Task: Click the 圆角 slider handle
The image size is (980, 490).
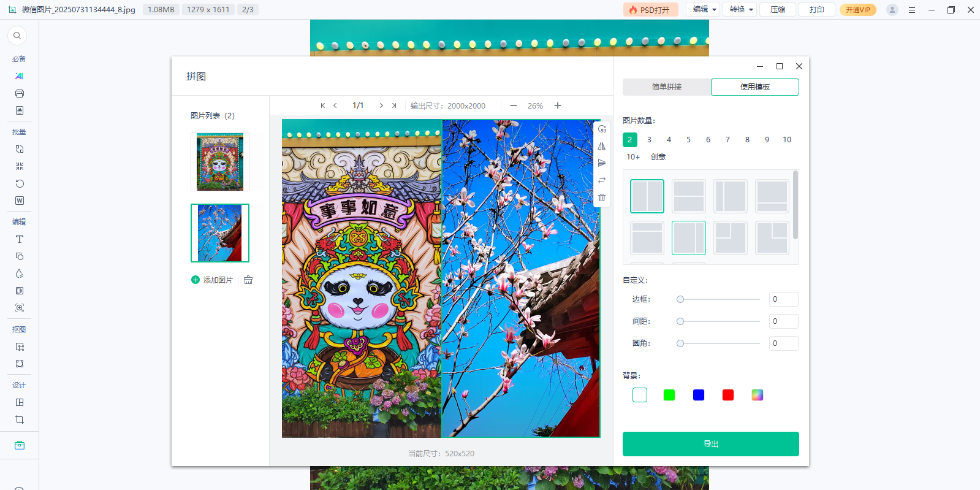Action: tap(680, 343)
